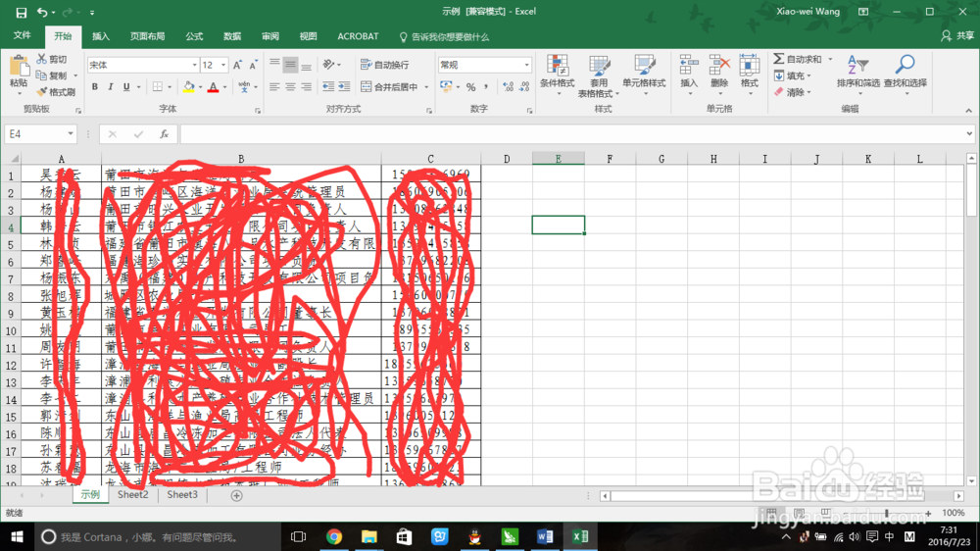Click the Save icon in quick access toolbar

[x=22, y=12]
